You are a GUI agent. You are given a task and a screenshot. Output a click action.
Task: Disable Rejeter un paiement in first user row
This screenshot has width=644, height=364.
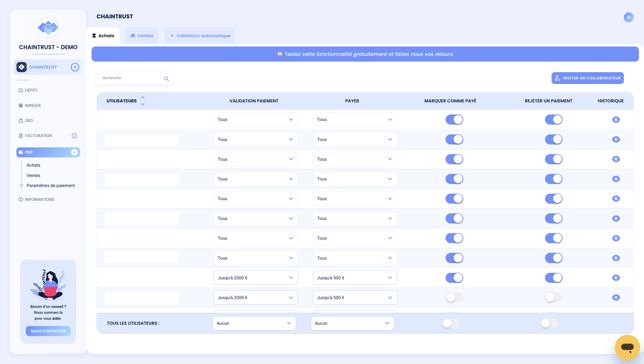[554, 120]
